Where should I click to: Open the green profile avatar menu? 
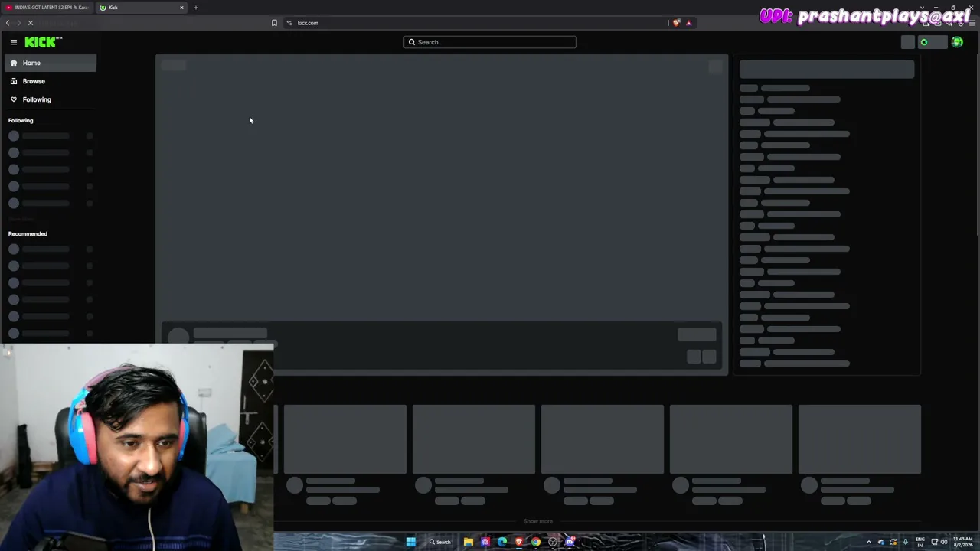click(x=957, y=42)
